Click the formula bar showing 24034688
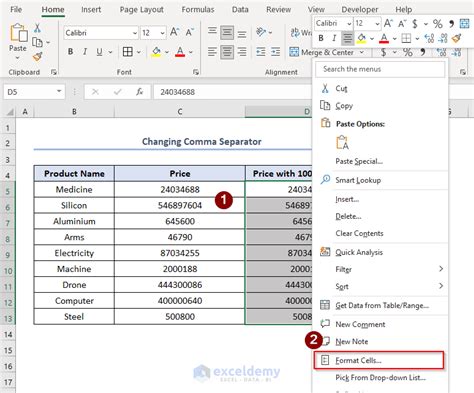Screen dimensions: 474x393 tap(232, 92)
